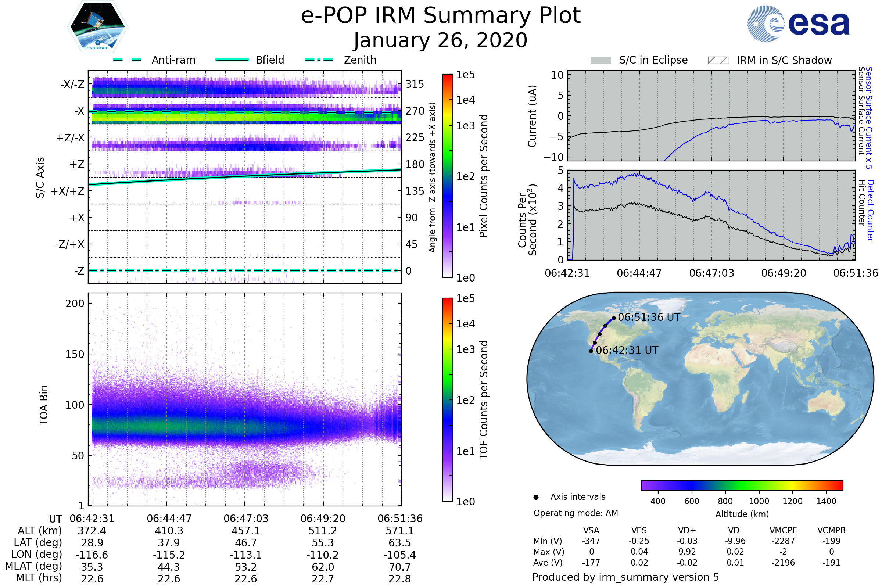This screenshot has width=882, height=588.
Task: Click the Detect Counter blue axis label
Action: 871,211
